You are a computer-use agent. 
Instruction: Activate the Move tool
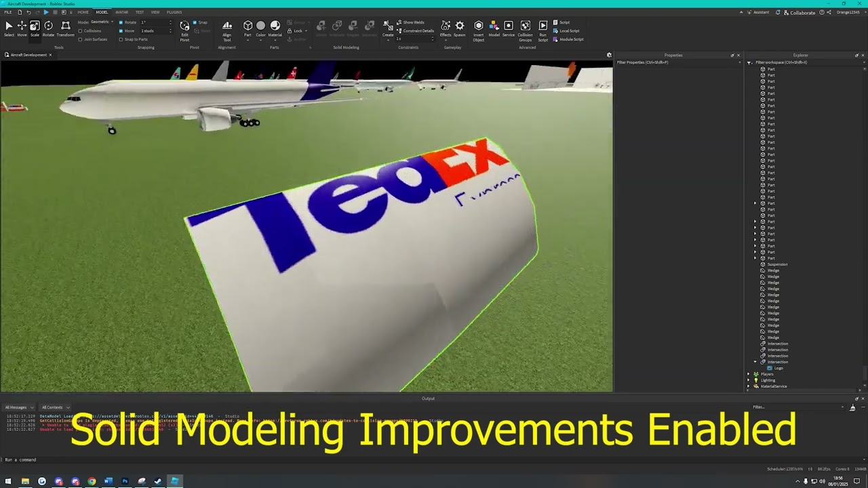[x=22, y=28]
